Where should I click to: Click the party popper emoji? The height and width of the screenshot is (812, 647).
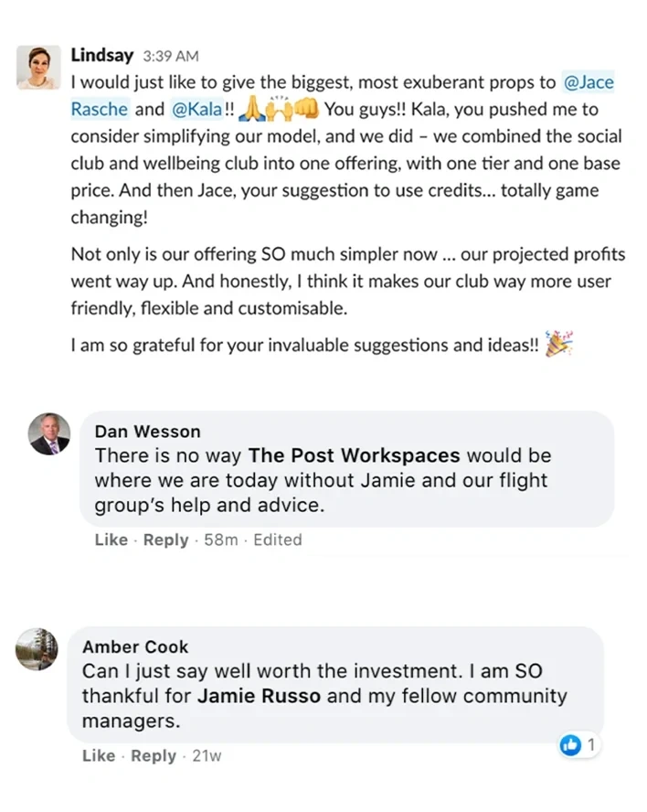click(557, 344)
